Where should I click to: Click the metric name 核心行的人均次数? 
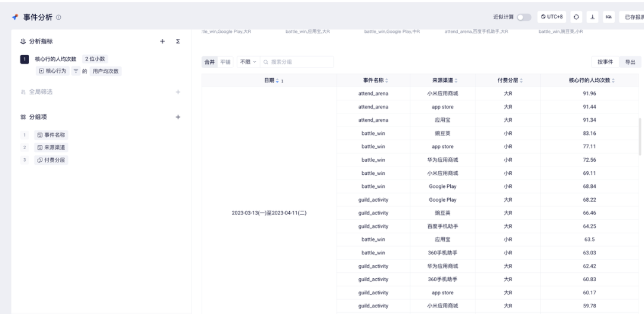(55, 59)
